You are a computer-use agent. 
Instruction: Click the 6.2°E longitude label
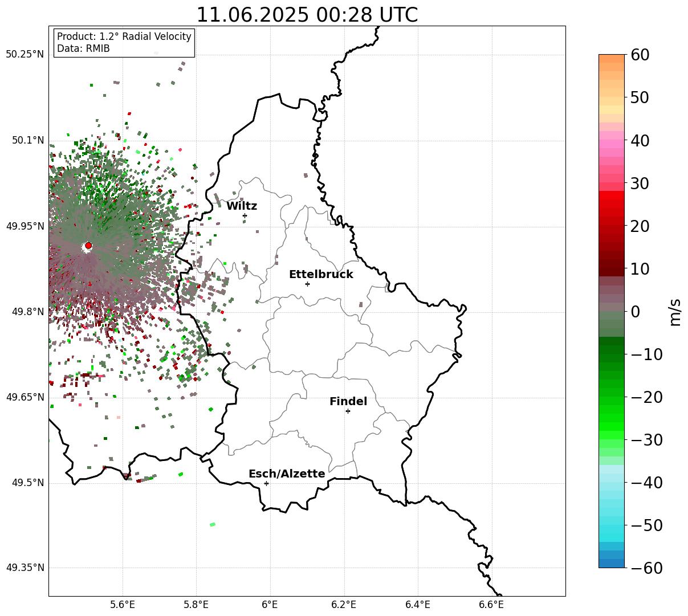pos(344,605)
